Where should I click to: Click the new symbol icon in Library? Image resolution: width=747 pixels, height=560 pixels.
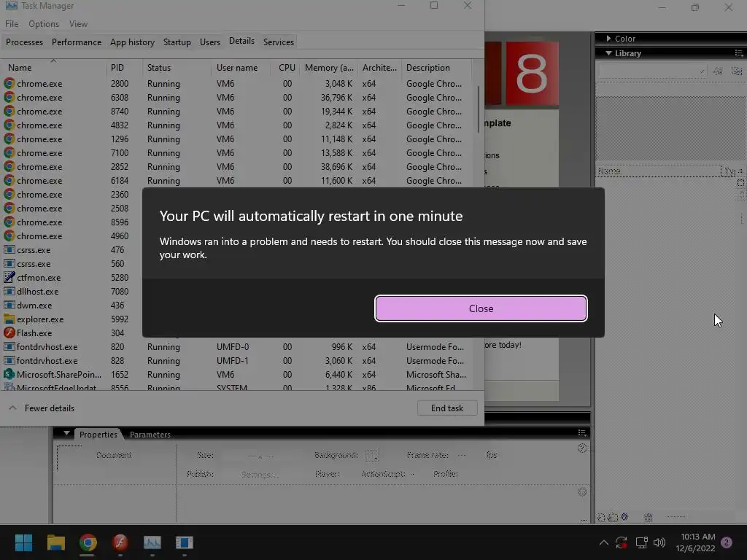coord(601,517)
